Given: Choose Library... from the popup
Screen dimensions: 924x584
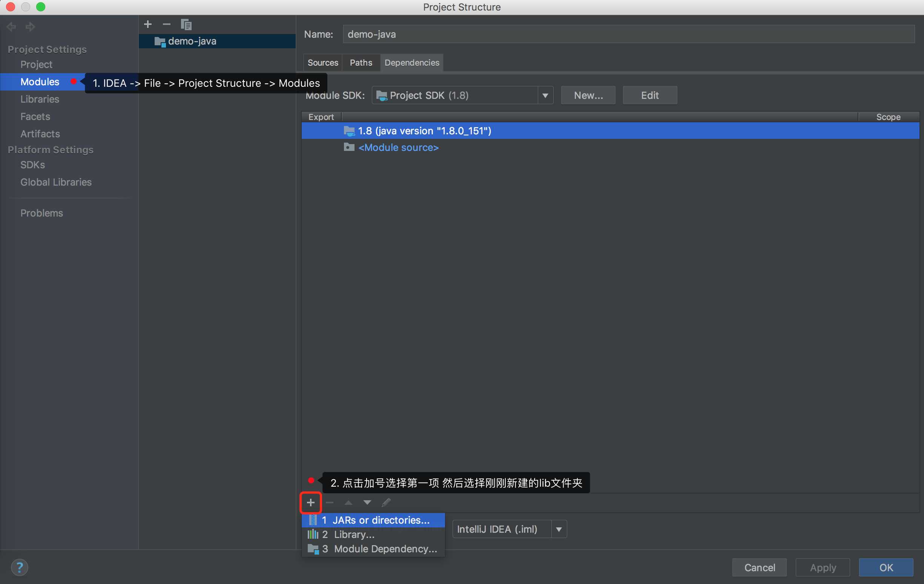Looking at the screenshot, I should [373, 535].
